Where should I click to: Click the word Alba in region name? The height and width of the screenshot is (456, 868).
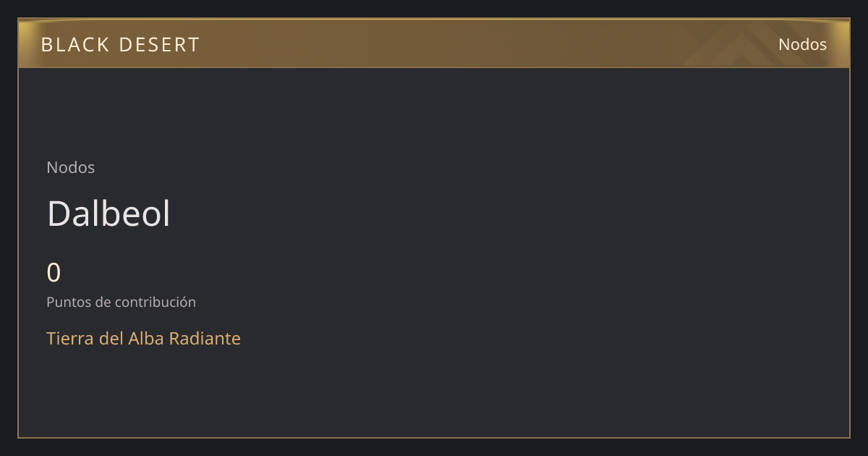146,338
